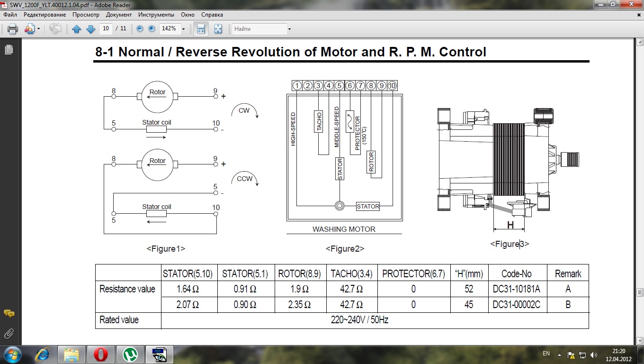This screenshot has height=364, width=644.
Task: Toggle fit one full page view icon
Action: click(218, 29)
